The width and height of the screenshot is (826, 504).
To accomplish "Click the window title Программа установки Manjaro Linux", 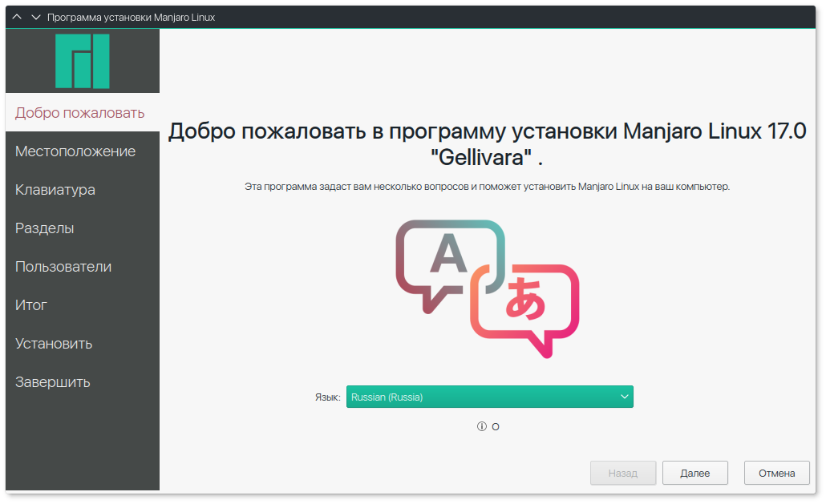I will pos(132,17).
